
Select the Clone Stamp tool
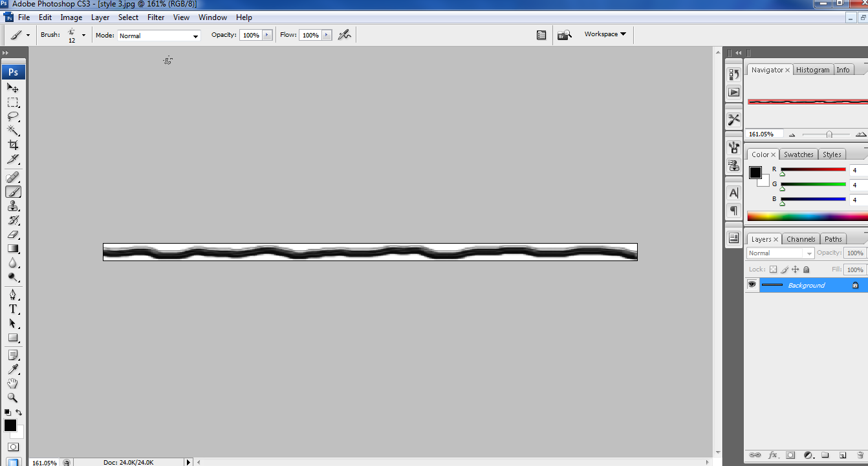pyautogui.click(x=13, y=206)
